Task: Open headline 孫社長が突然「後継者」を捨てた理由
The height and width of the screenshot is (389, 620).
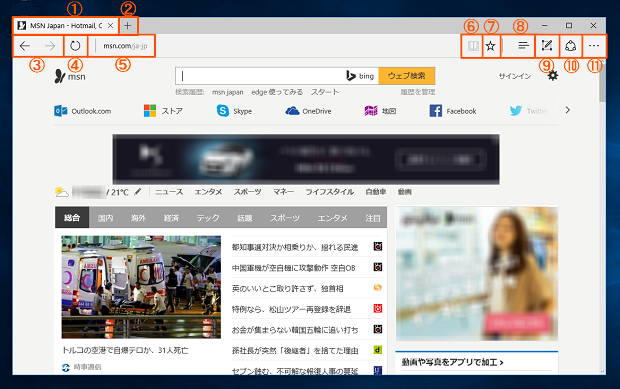Action: click(x=295, y=350)
